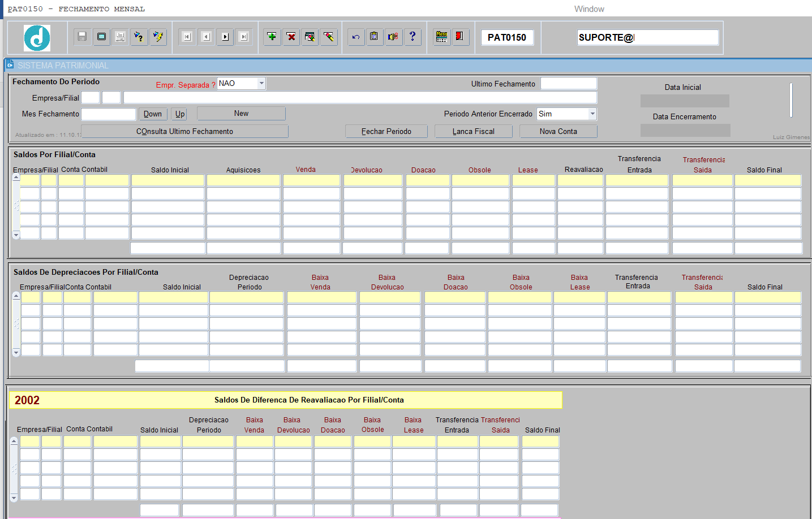
Task: Click up arrow of Saldos De Depreciacoes scrollbar
Action: pyautogui.click(x=16, y=295)
